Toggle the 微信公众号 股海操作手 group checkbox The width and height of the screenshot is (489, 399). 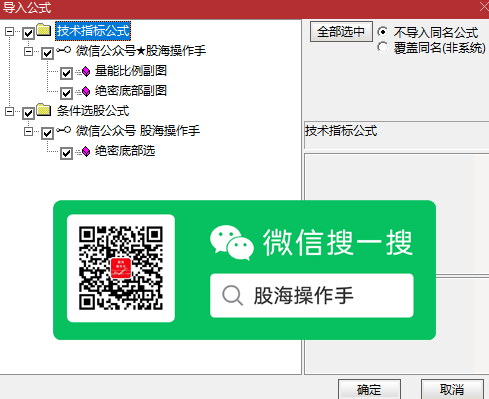click(47, 133)
